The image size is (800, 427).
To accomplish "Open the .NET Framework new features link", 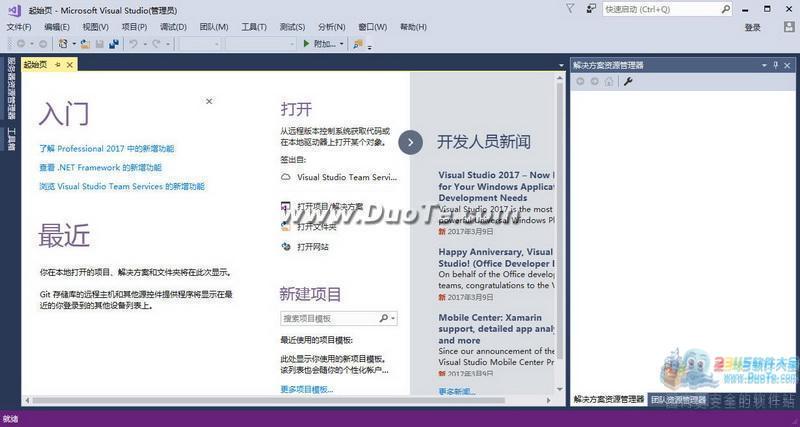I will 101,167.
